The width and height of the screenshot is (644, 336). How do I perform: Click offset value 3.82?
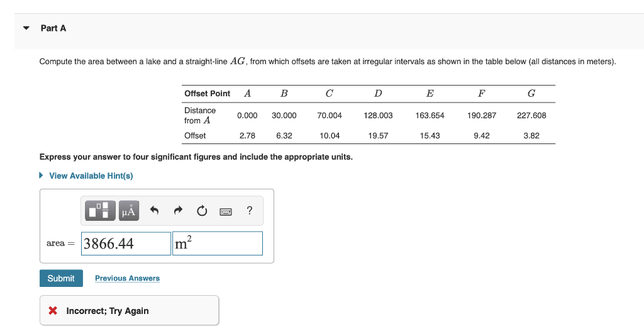[x=531, y=135]
